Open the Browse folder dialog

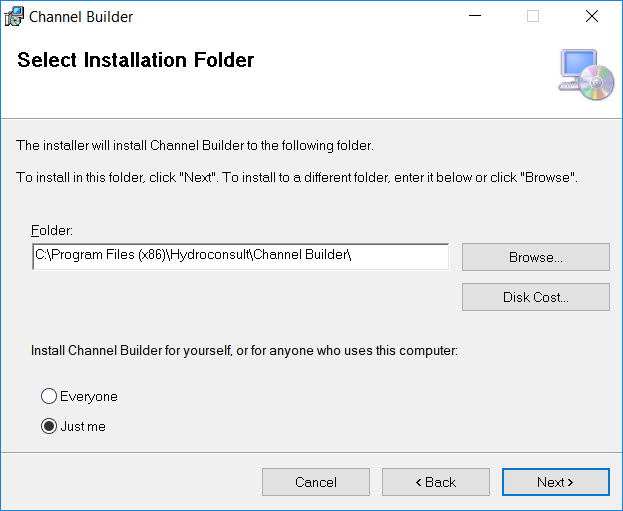(535, 257)
